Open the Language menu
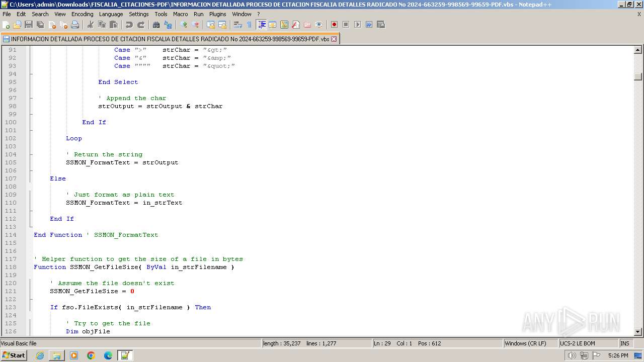Screen dimensions: 644x362 coord(111,14)
